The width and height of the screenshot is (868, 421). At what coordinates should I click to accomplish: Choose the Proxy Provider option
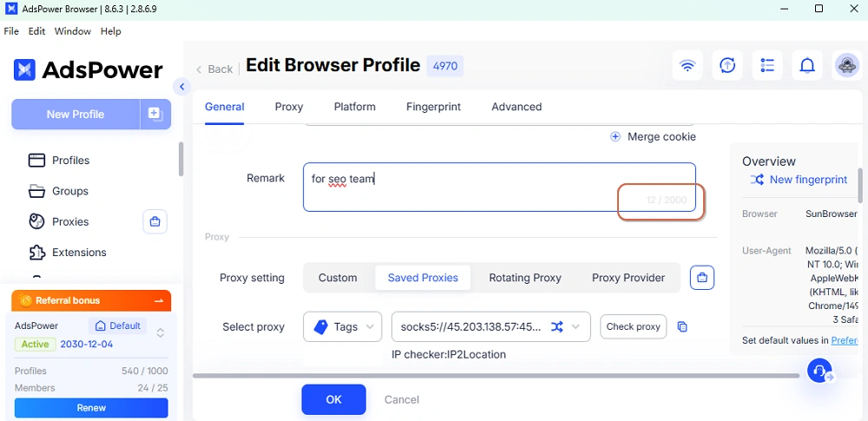(628, 278)
